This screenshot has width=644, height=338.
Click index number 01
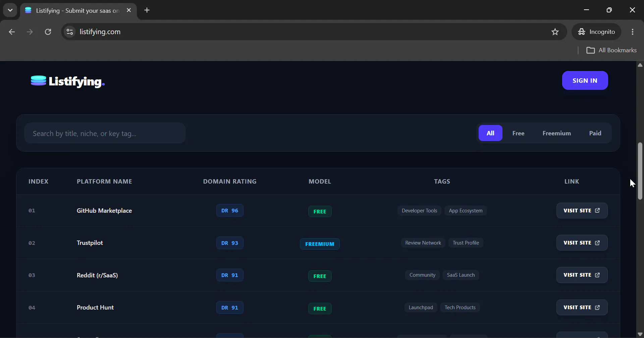[x=32, y=211]
